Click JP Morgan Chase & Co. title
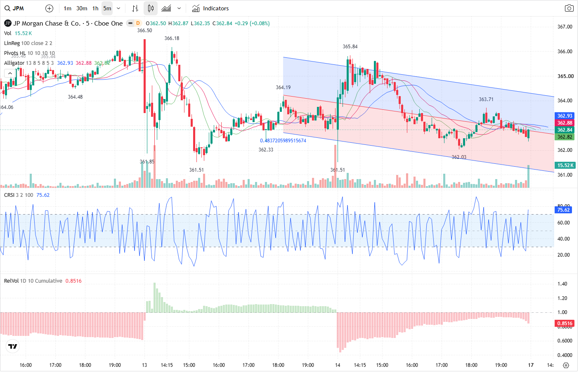 47,23
